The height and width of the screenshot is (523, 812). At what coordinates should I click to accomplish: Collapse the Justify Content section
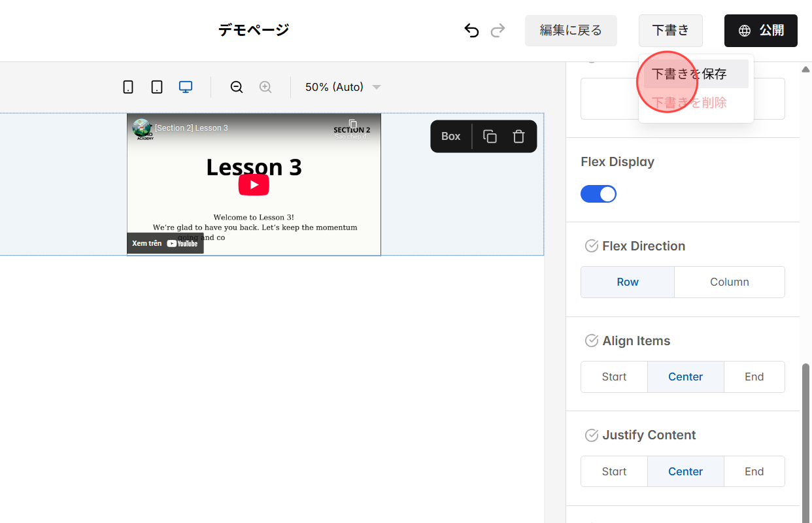click(592, 435)
